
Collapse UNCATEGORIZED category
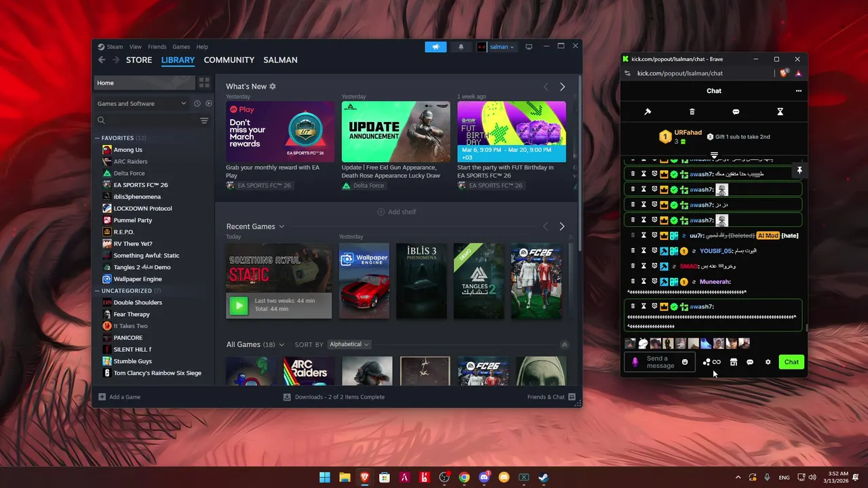tap(97, 291)
